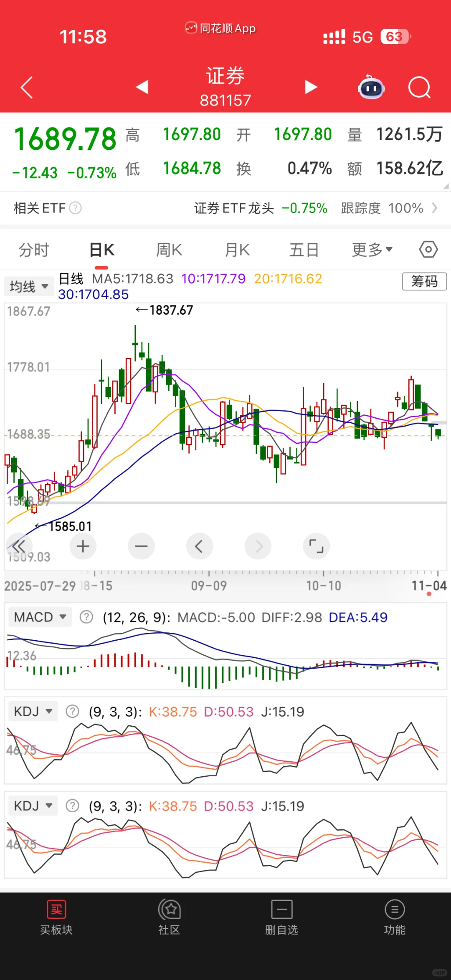
Task: Open the first KDJ indicator dropdown
Action: [x=33, y=711]
